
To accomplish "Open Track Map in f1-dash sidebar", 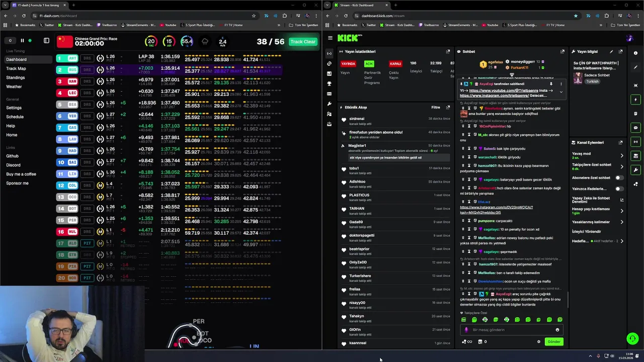I will point(16,68).
